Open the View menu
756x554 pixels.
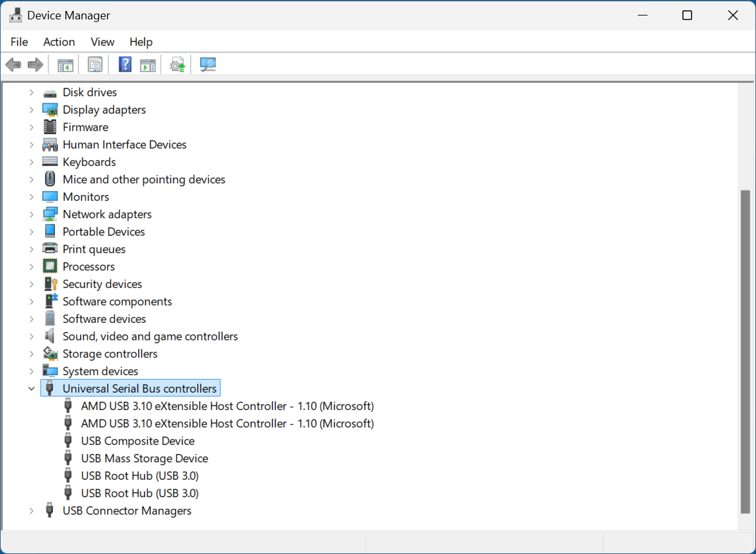click(x=102, y=41)
